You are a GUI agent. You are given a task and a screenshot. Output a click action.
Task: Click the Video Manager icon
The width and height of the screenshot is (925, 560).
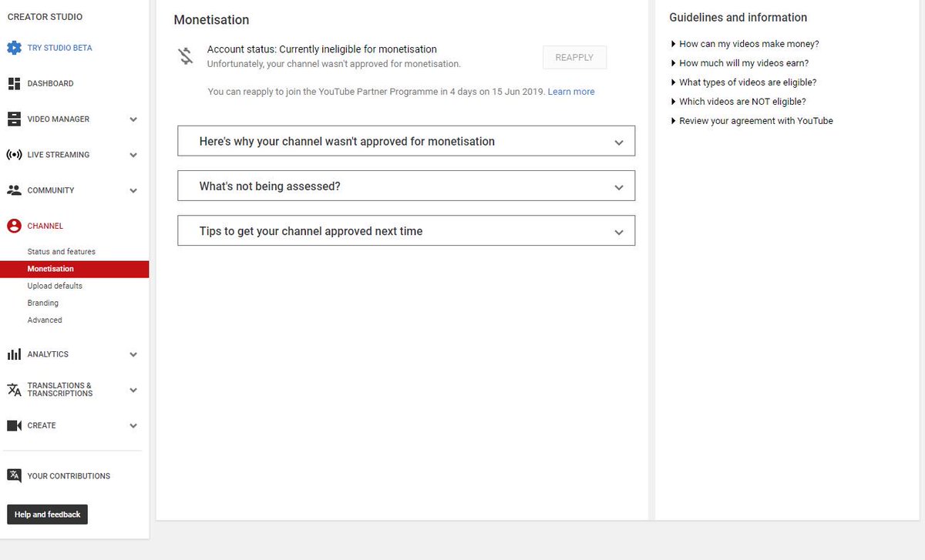coord(14,119)
